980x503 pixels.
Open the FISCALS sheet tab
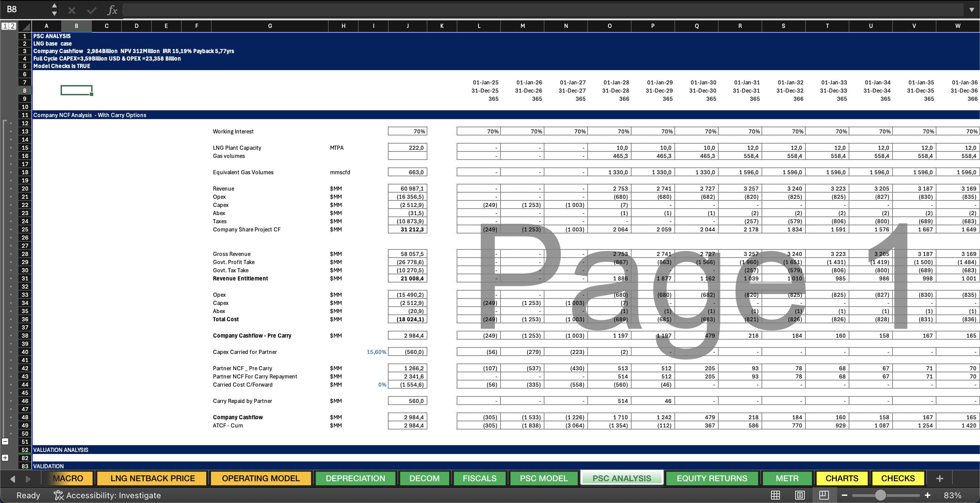tap(479, 478)
